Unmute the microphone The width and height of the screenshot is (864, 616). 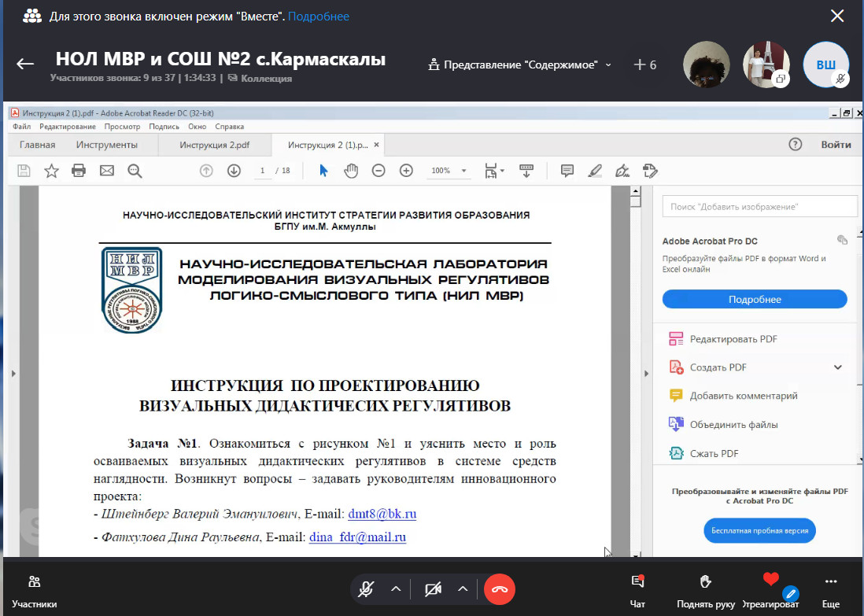click(x=366, y=588)
